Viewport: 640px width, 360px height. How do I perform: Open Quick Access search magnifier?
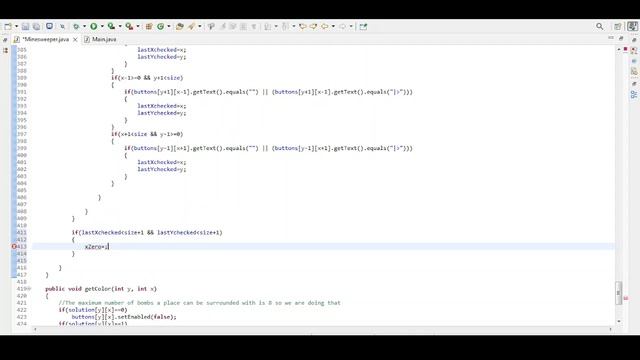point(599,27)
